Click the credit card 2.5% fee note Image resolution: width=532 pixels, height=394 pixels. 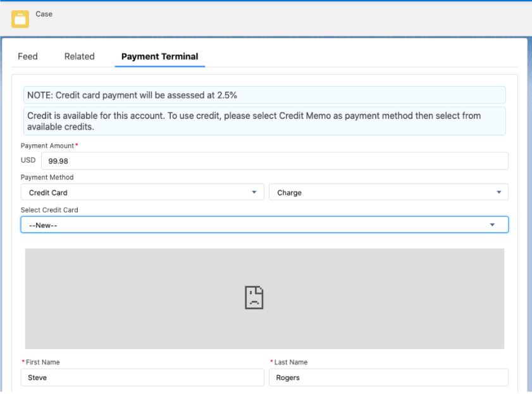coord(264,95)
